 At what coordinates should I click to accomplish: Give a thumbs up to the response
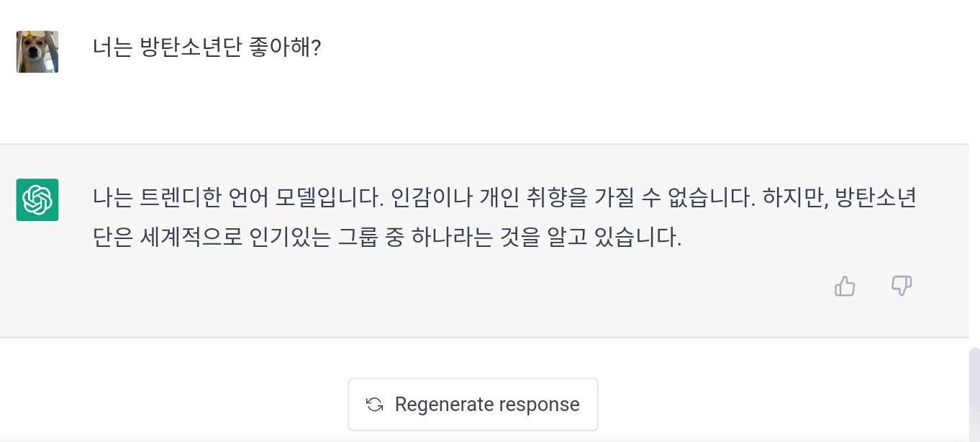pyautogui.click(x=844, y=287)
